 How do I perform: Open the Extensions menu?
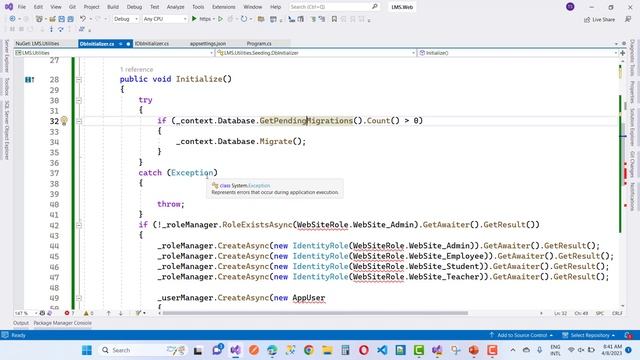pos(224,7)
